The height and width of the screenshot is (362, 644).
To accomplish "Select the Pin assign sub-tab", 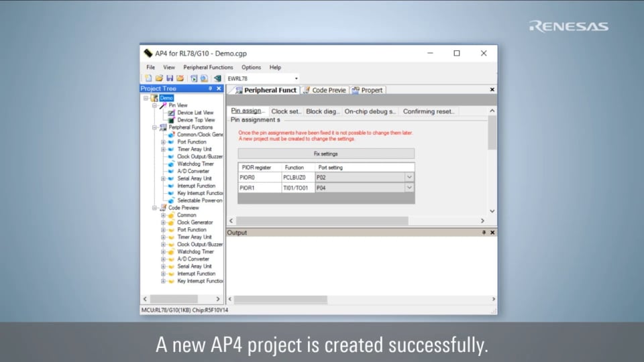I will (247, 111).
